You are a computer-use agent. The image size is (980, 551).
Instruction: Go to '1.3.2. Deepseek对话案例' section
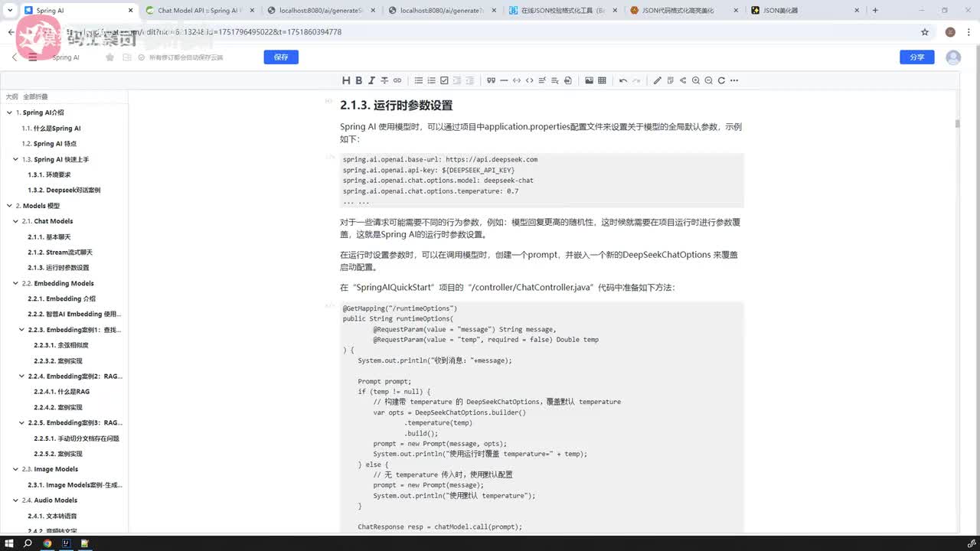click(64, 190)
